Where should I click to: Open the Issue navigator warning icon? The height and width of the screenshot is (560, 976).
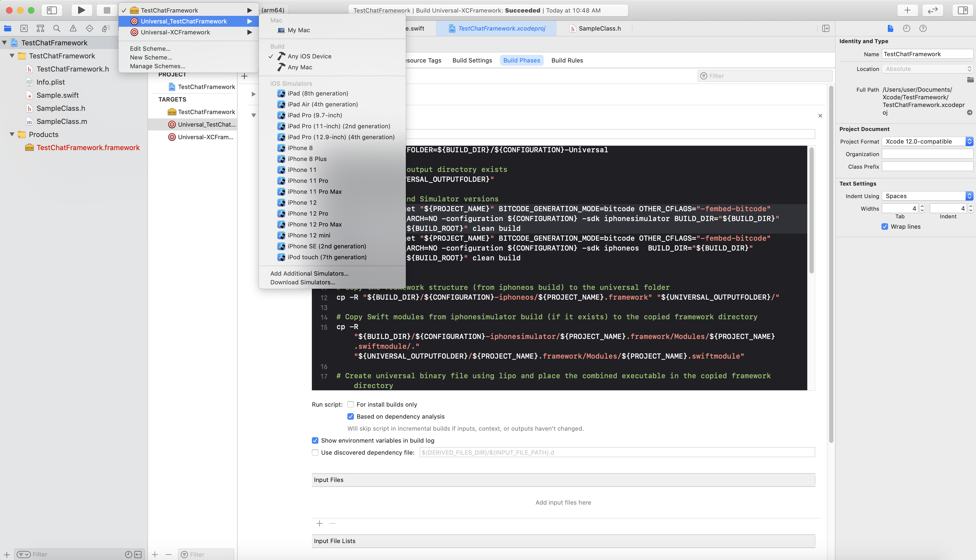click(73, 28)
